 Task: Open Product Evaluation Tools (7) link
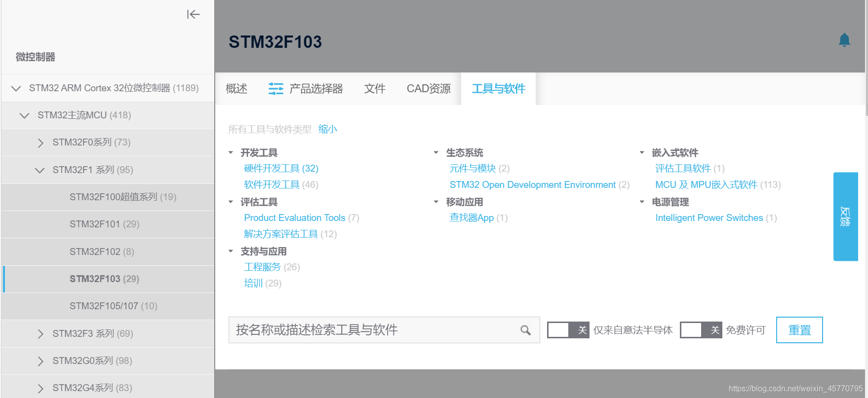pyautogui.click(x=302, y=218)
